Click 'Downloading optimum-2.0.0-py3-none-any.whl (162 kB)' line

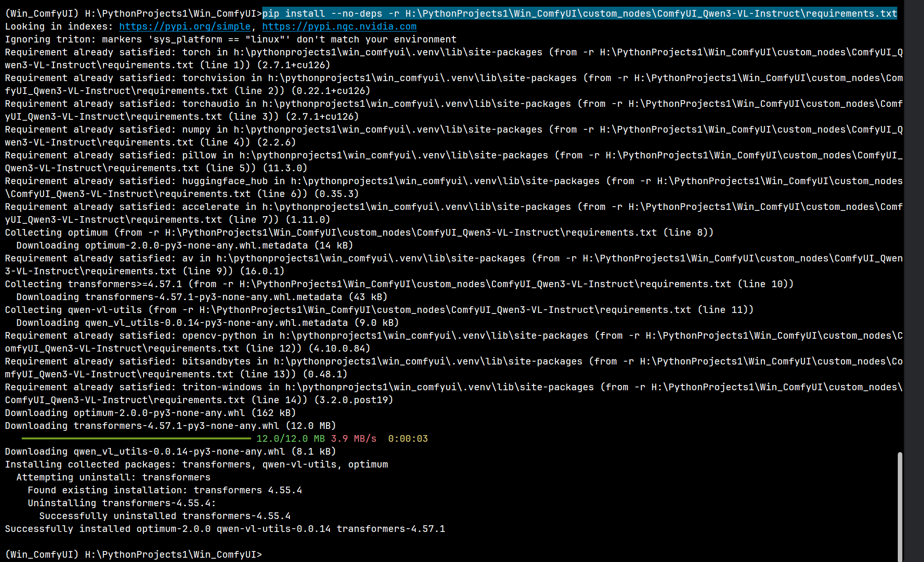(x=151, y=413)
